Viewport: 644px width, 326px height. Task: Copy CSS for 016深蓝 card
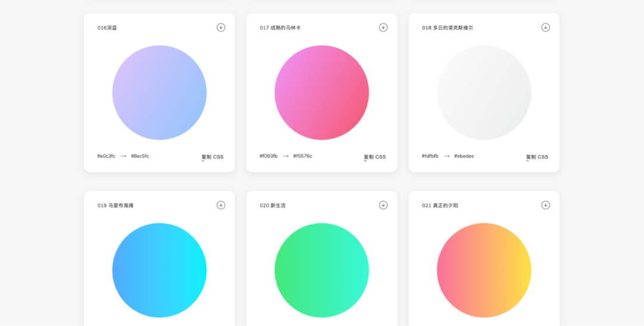[x=212, y=157]
